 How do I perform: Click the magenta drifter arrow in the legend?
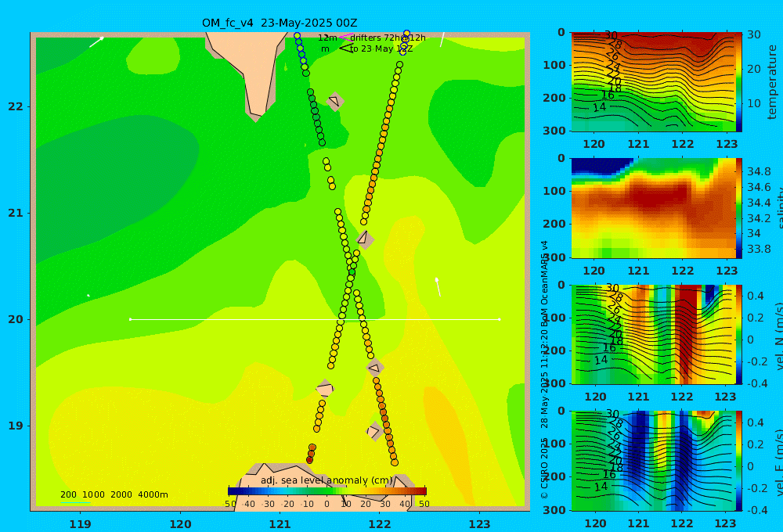point(346,37)
